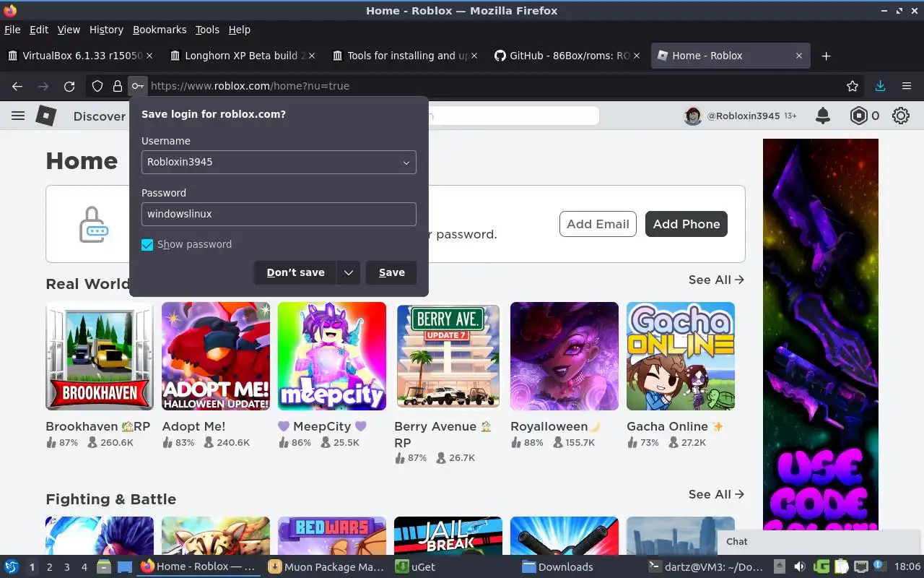Open tracking protection shield icon
924x578 pixels.
point(97,86)
